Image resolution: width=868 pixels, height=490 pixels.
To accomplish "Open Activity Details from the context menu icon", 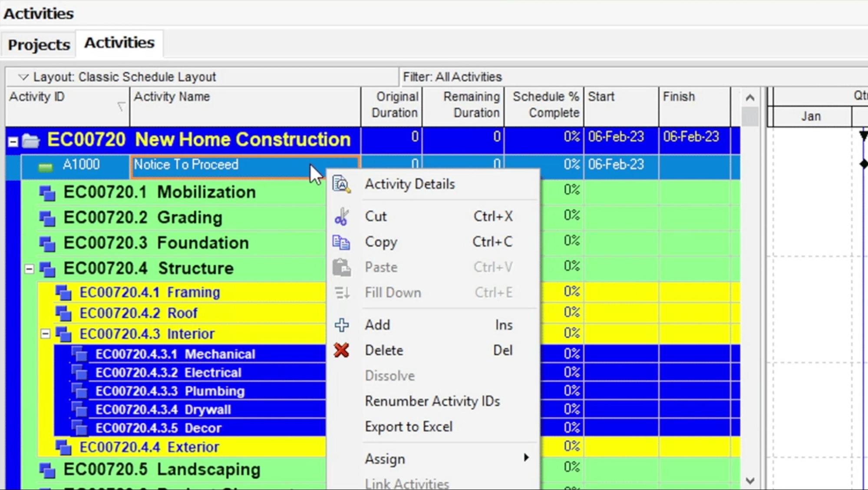I will click(340, 183).
